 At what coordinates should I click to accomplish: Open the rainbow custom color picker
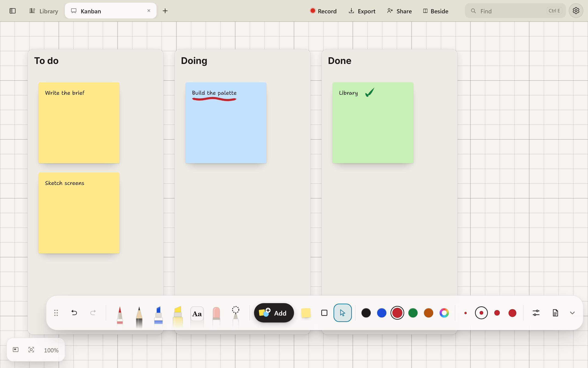click(x=444, y=313)
